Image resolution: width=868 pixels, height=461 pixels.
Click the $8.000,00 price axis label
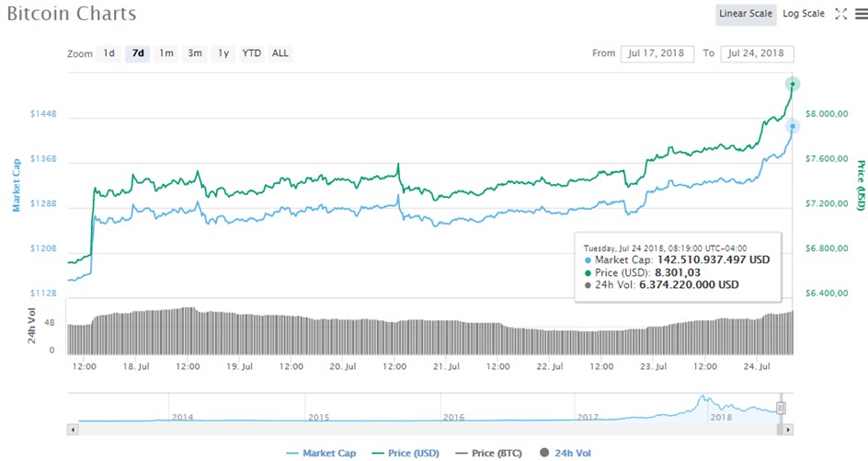tap(827, 113)
